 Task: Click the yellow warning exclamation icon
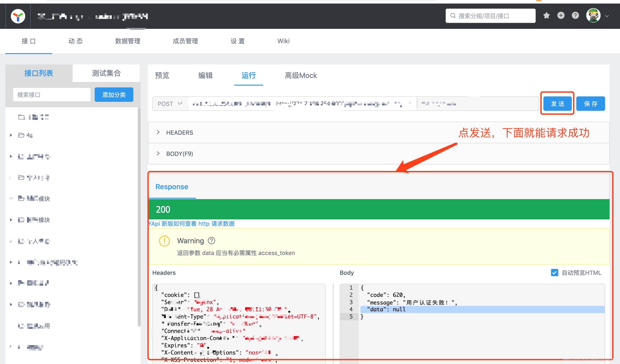164,241
